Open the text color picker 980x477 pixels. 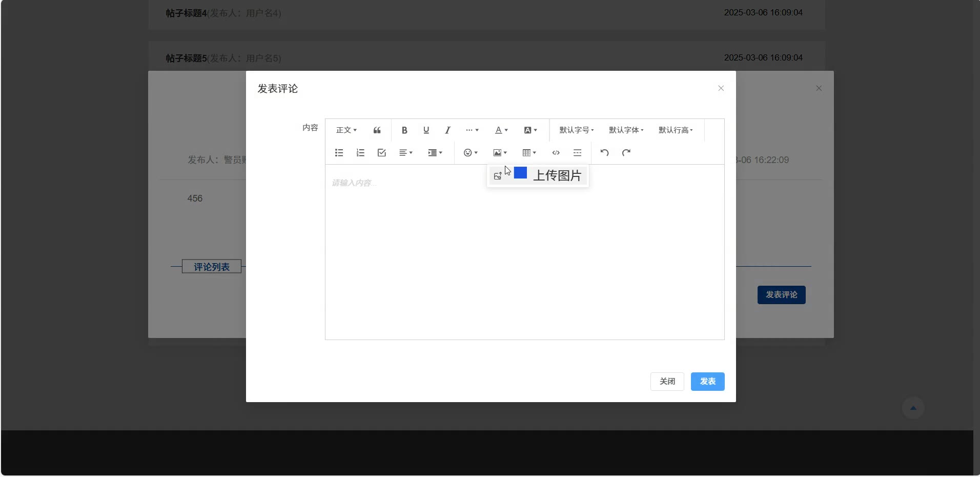(x=501, y=130)
